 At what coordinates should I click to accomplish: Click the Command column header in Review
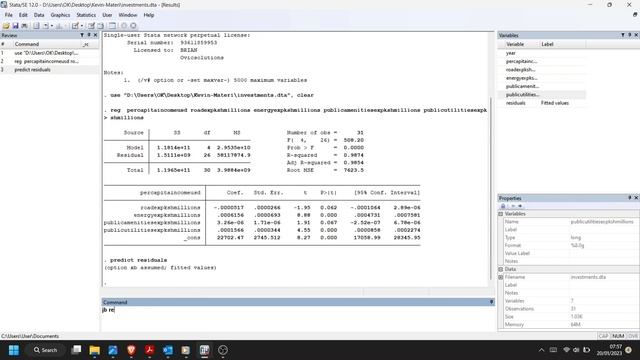pos(27,44)
